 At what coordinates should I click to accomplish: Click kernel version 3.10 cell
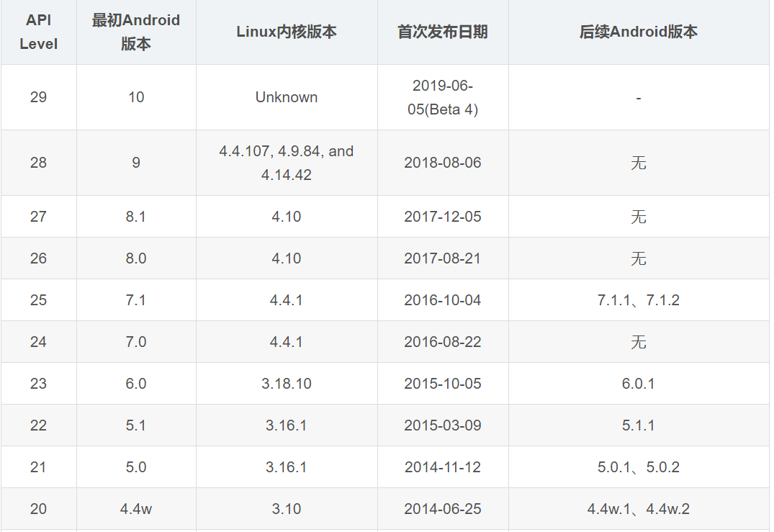point(287,509)
